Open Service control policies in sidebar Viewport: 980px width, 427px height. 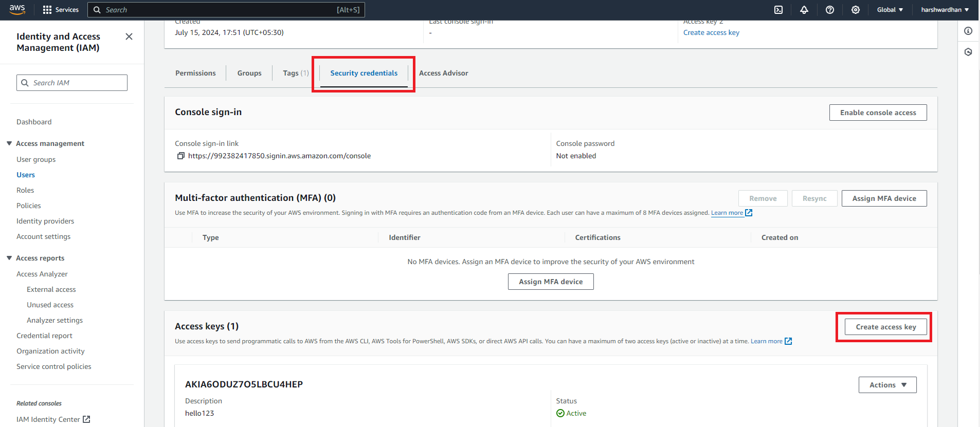(54, 366)
